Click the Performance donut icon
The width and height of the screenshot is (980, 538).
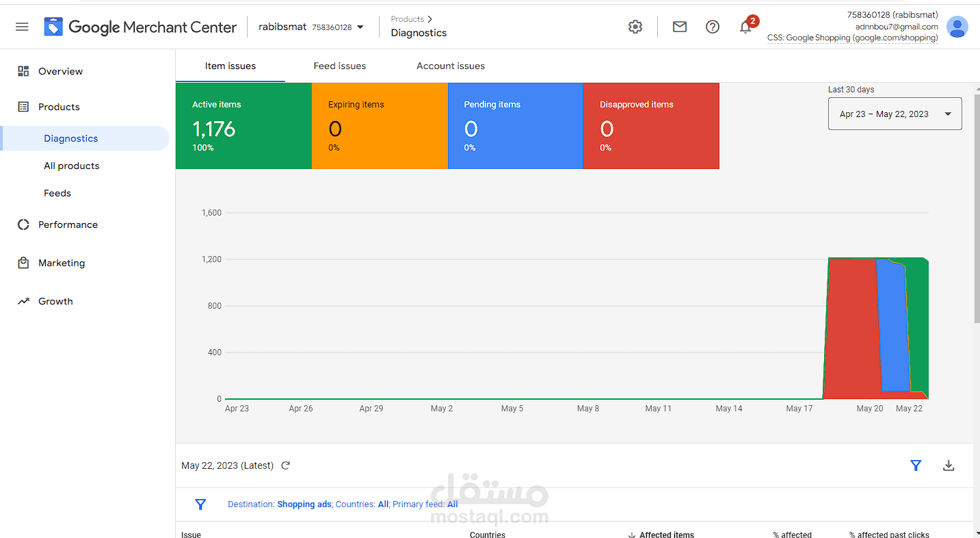click(x=23, y=225)
